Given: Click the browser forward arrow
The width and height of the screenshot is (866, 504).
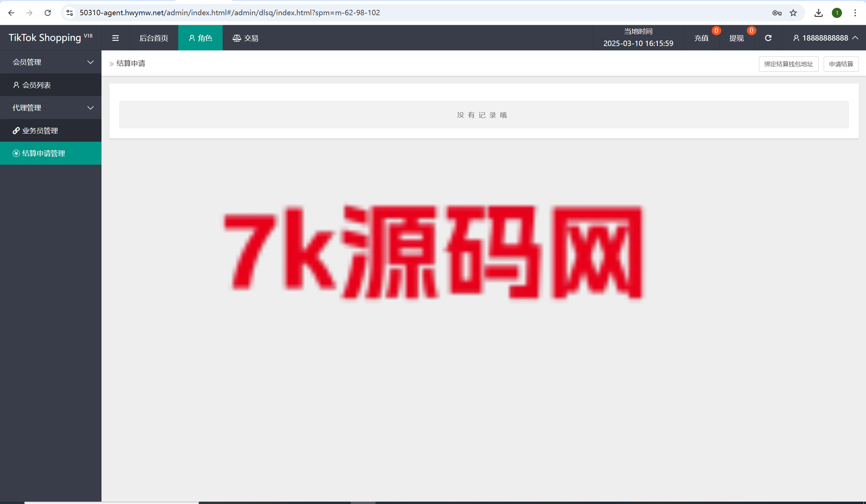Looking at the screenshot, I should coord(29,13).
